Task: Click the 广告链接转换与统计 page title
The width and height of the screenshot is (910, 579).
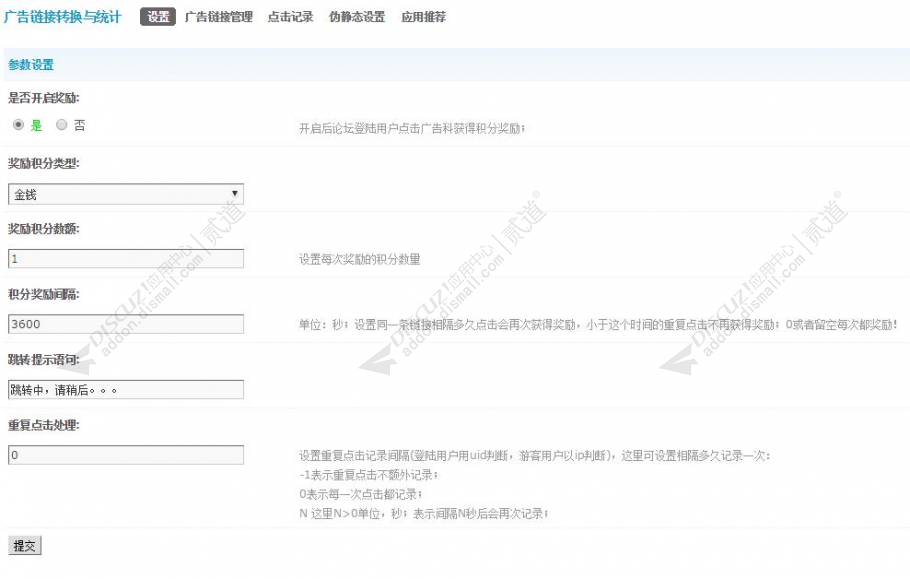Action: pyautogui.click(x=63, y=17)
